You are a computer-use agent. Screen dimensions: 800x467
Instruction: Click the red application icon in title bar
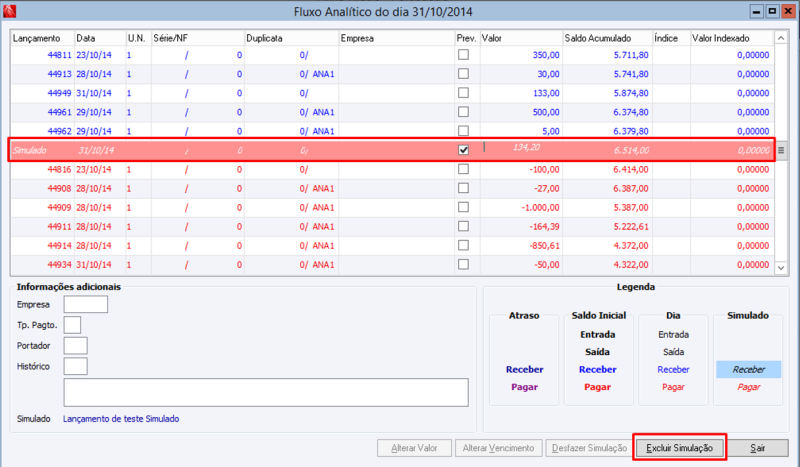(x=9, y=11)
